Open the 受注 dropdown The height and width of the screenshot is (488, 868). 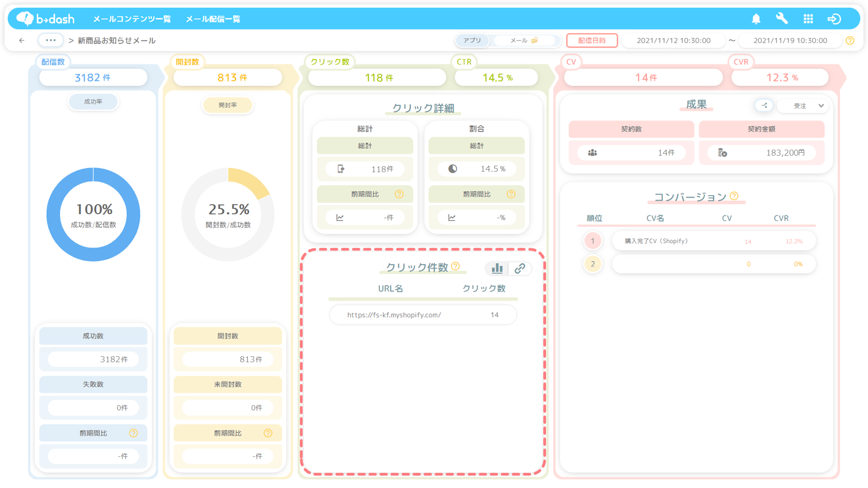click(808, 106)
